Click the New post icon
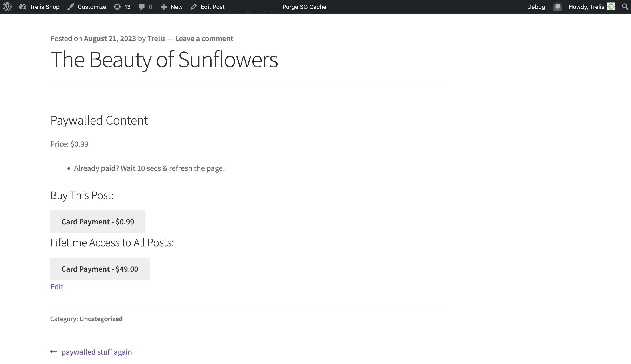Screen dimensions: 631x364 click(x=164, y=6)
